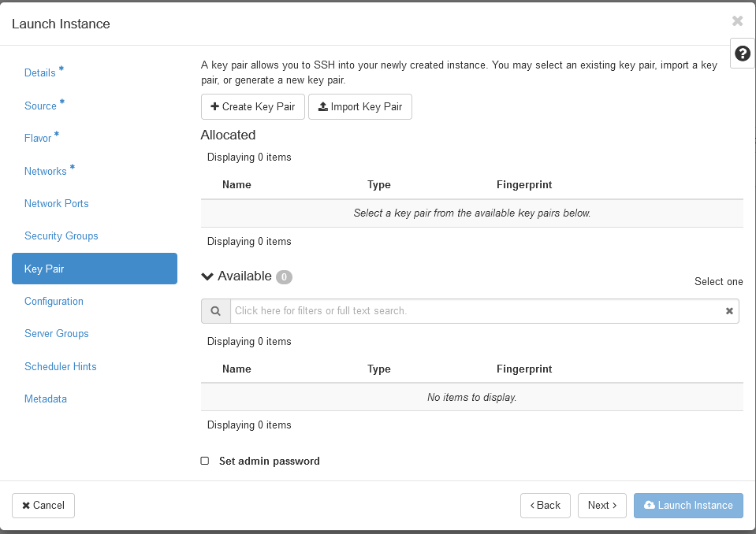Switch to the Source step
This screenshot has height=534, width=756.
coord(40,106)
